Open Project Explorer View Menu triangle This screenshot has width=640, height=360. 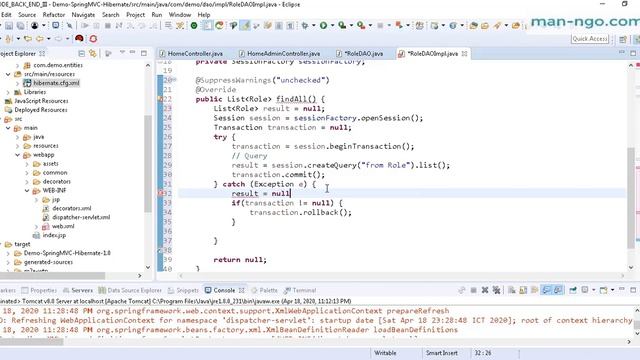click(122, 53)
